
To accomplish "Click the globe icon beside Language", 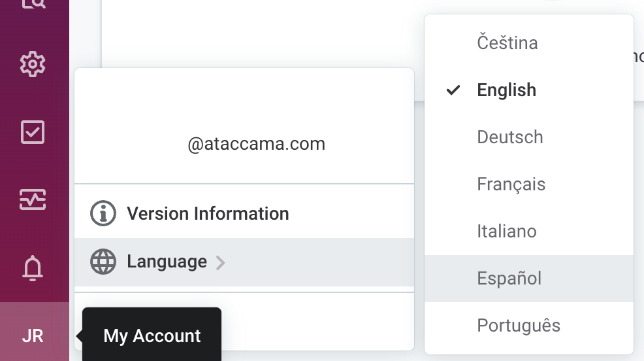I will click(x=103, y=262).
